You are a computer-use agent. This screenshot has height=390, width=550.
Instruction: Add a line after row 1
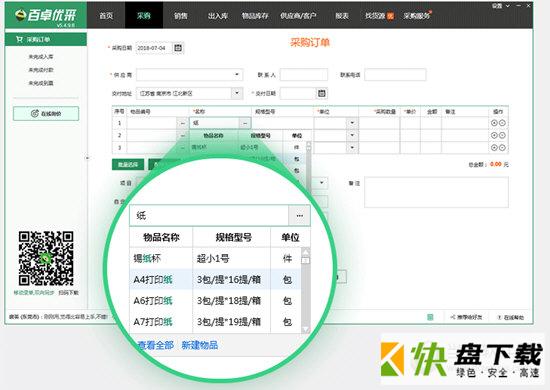point(494,123)
